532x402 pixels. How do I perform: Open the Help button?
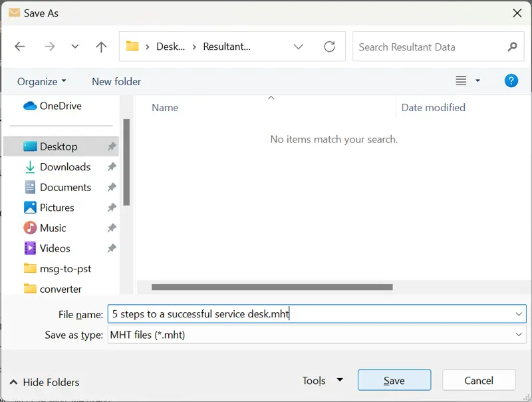pos(511,81)
